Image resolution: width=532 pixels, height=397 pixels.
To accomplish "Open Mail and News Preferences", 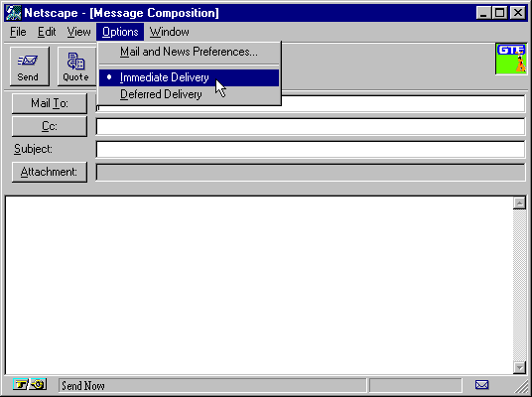I will point(189,52).
